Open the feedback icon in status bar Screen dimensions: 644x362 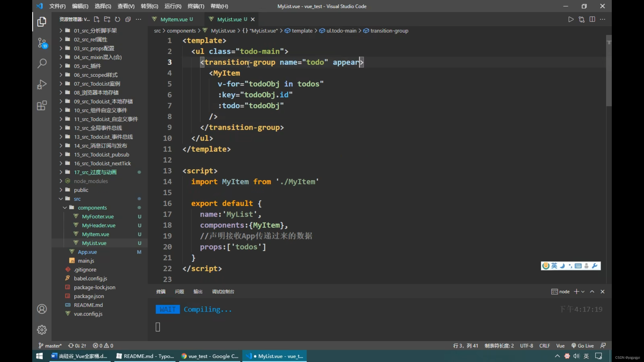coord(603,346)
